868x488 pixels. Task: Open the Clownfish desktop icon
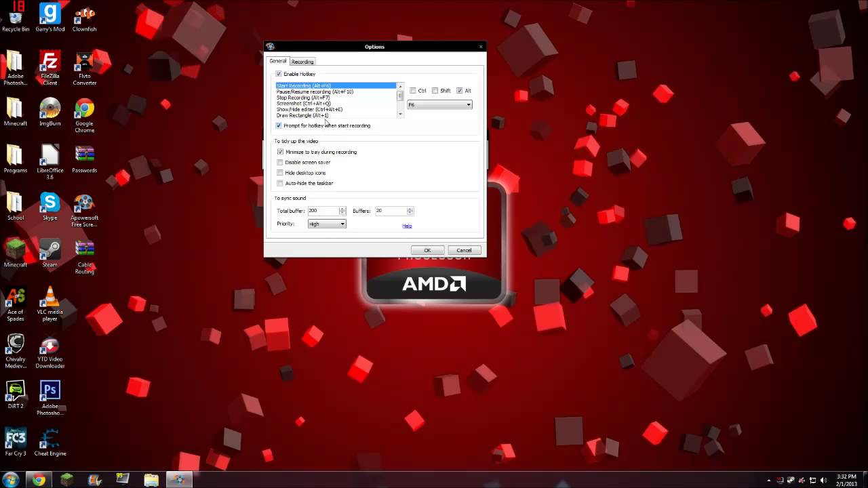84,17
